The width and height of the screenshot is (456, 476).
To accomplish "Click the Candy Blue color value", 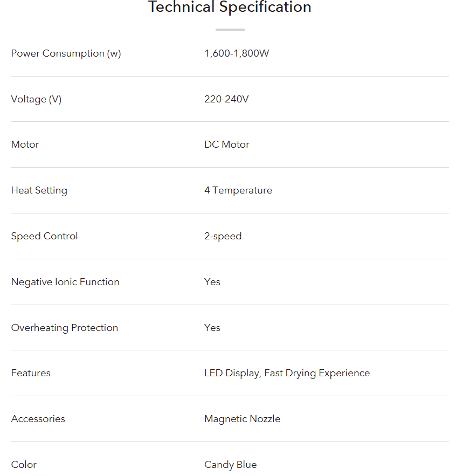I will click(x=230, y=465).
